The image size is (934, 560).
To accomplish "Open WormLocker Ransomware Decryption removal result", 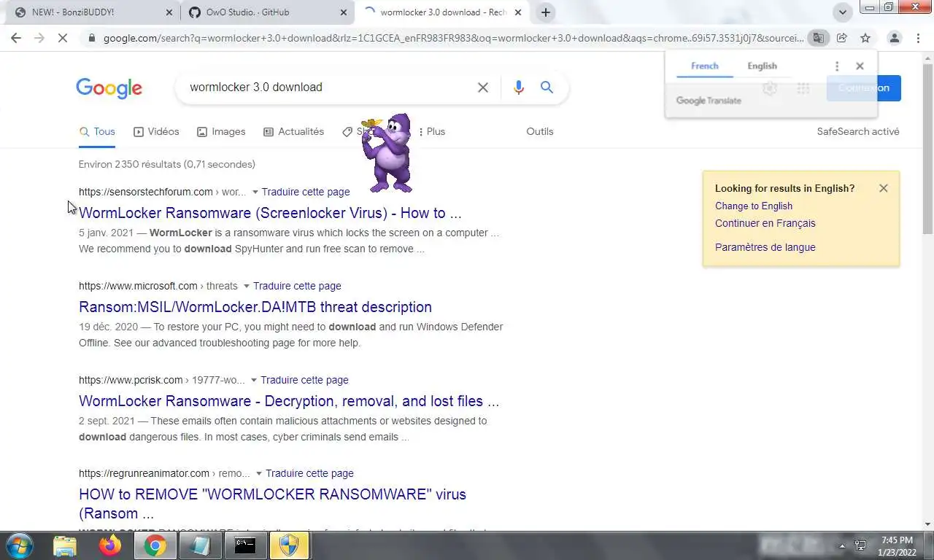I will [x=289, y=401].
